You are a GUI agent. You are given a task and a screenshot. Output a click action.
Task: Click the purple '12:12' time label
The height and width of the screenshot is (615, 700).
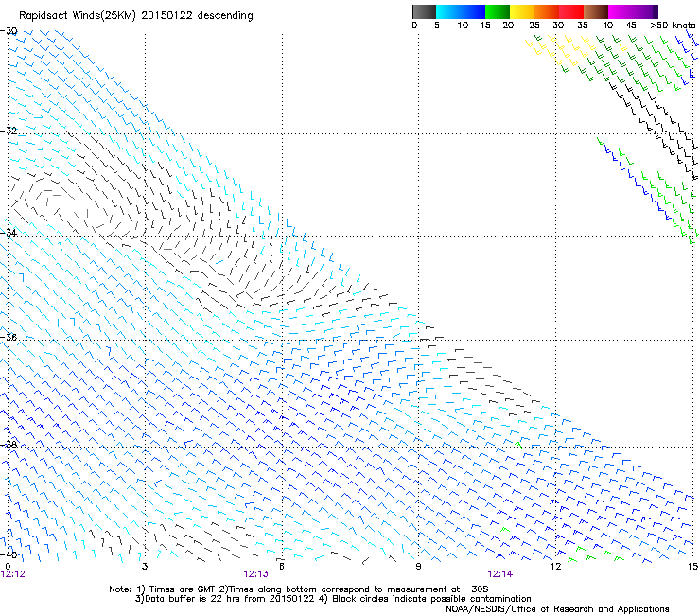[x=13, y=574]
